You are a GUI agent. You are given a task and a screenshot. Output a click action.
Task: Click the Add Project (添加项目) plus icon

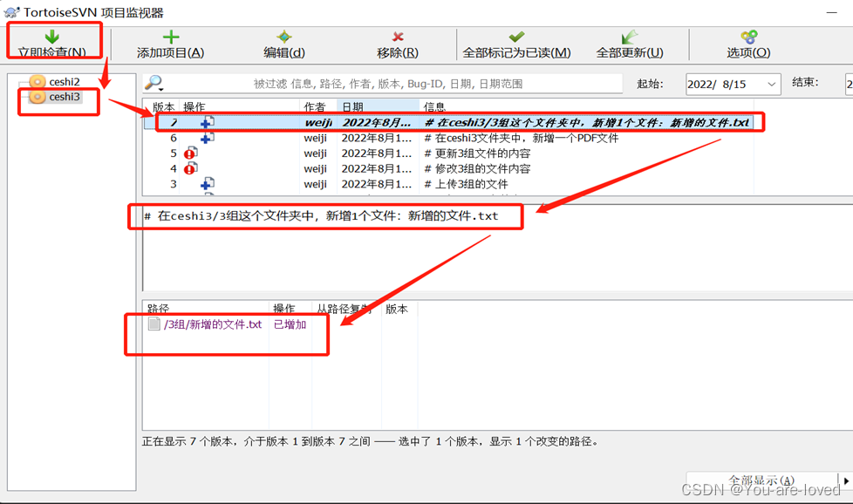171,37
